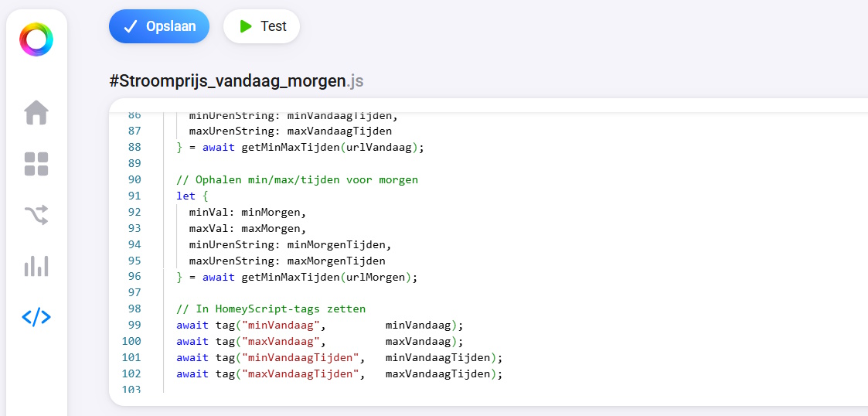Click the Homey colorful ring logo

(x=36, y=39)
